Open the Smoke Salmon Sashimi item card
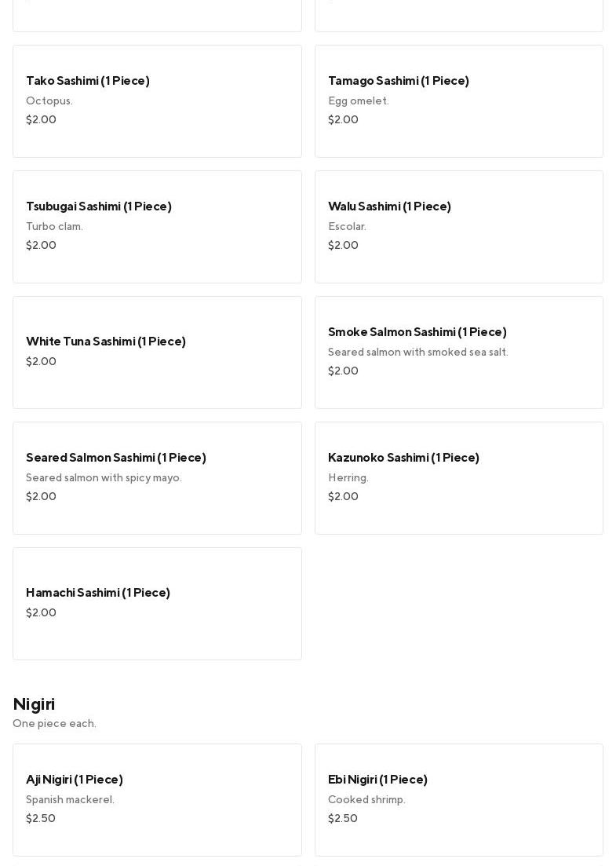616x866 pixels. (458, 353)
